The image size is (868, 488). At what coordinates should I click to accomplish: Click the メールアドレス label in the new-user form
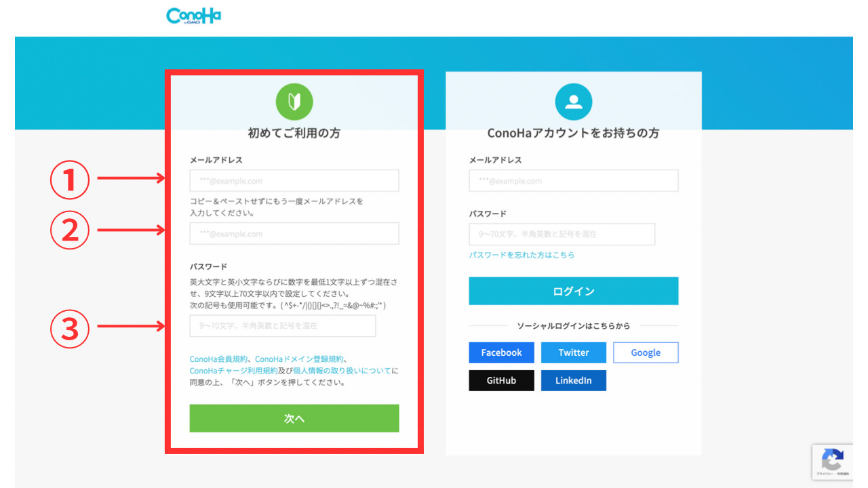click(216, 160)
